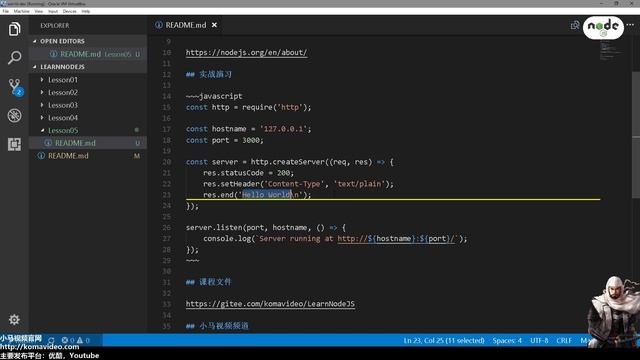Open the editor more actions ellipsis
The width and height of the screenshot is (640, 360).
[x=631, y=25]
